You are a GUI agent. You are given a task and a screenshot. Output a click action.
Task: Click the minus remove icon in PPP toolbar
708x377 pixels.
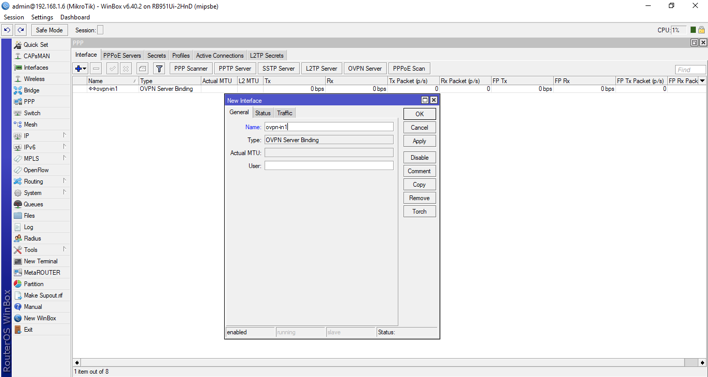point(96,69)
